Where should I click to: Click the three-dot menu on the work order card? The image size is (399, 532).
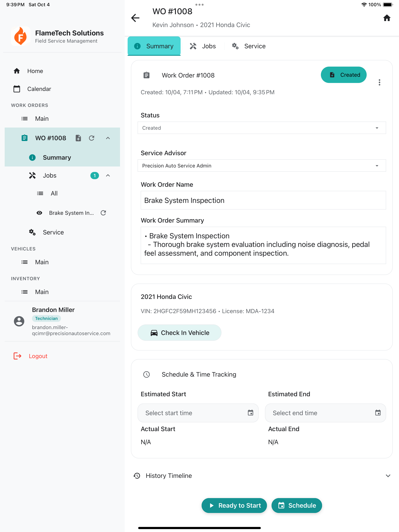pyautogui.click(x=380, y=83)
